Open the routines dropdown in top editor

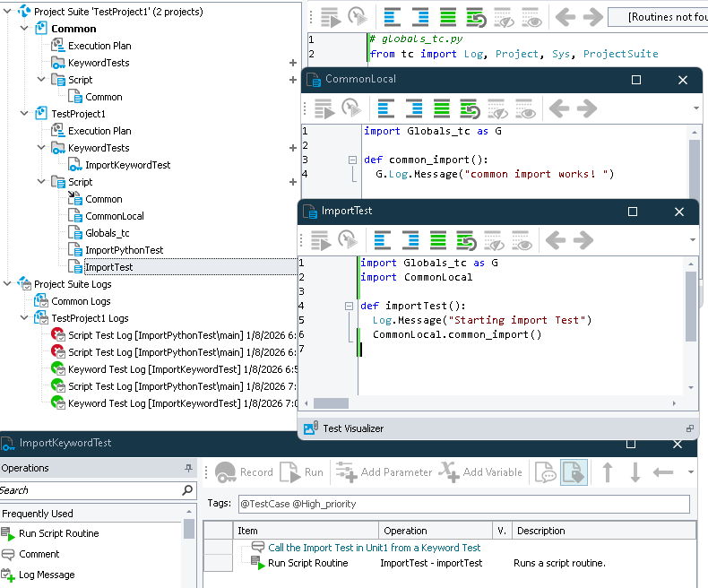657,17
